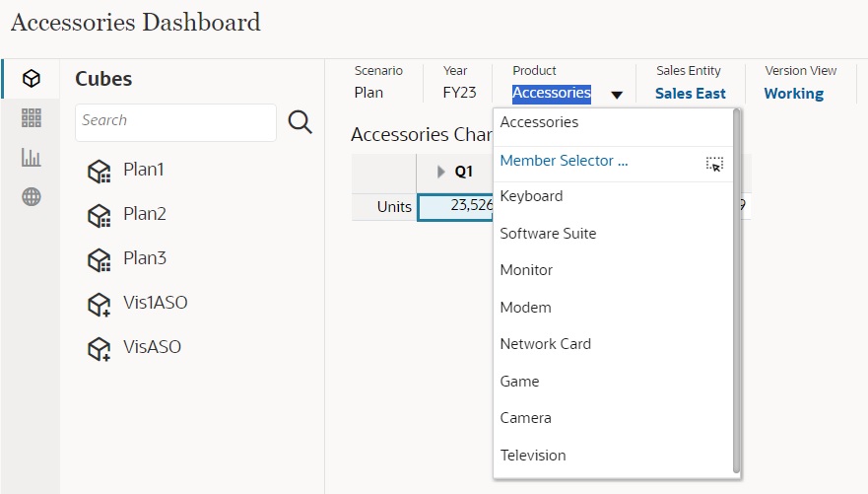Click the globe icon in left sidebar
Viewport: 868px width, 494px height.
[32, 197]
